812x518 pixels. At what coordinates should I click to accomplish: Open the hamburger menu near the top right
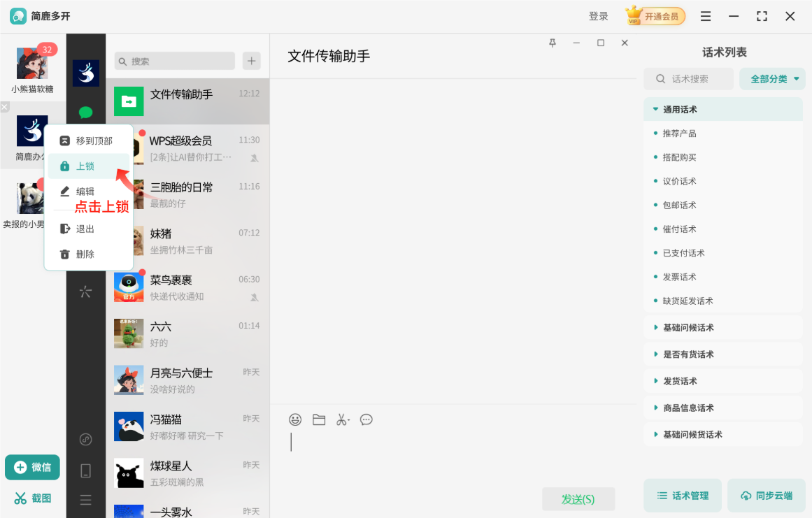705,15
